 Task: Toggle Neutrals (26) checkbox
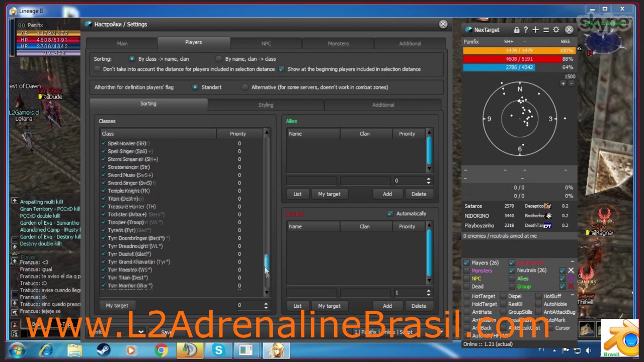[x=512, y=270]
